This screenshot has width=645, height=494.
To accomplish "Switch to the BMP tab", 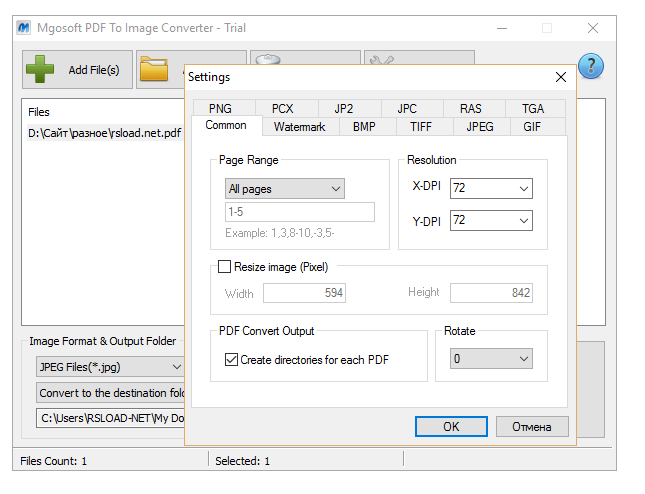I will coord(368,127).
